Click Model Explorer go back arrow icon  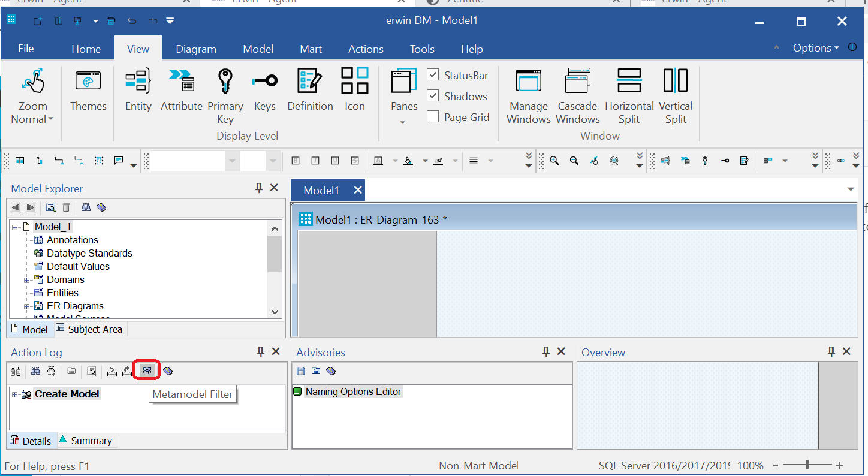[x=16, y=207]
